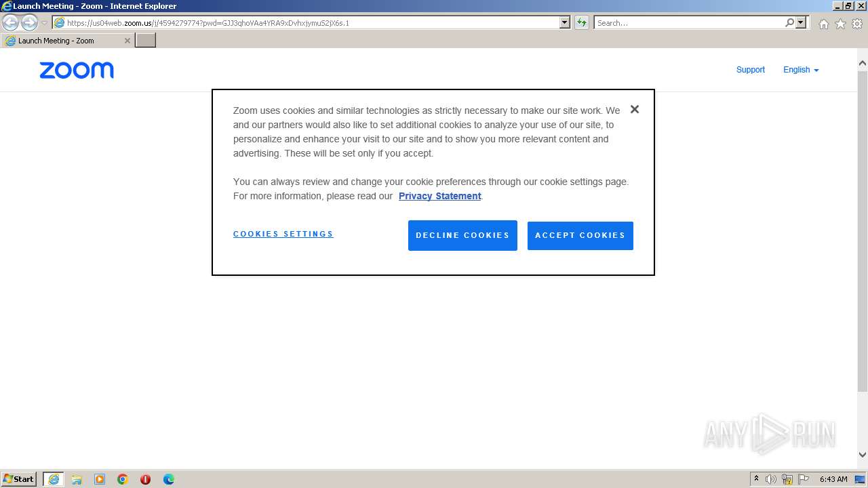
Task: Click the page scrollbar up arrow
Action: pyautogui.click(x=863, y=63)
